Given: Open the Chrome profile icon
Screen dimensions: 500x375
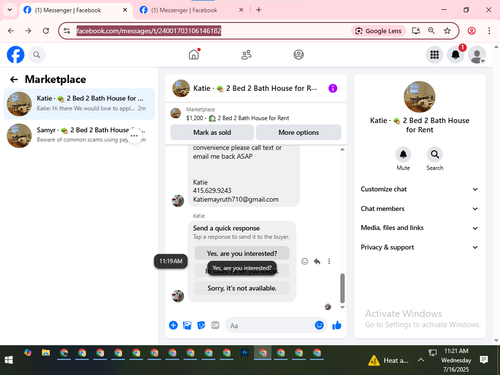Looking at the screenshot, I should pos(472,31).
